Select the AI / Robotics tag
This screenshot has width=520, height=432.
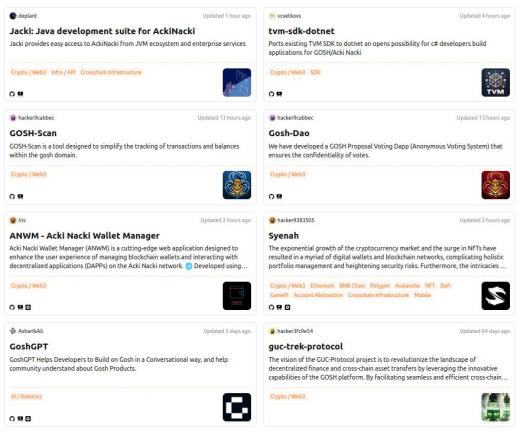point(26,396)
